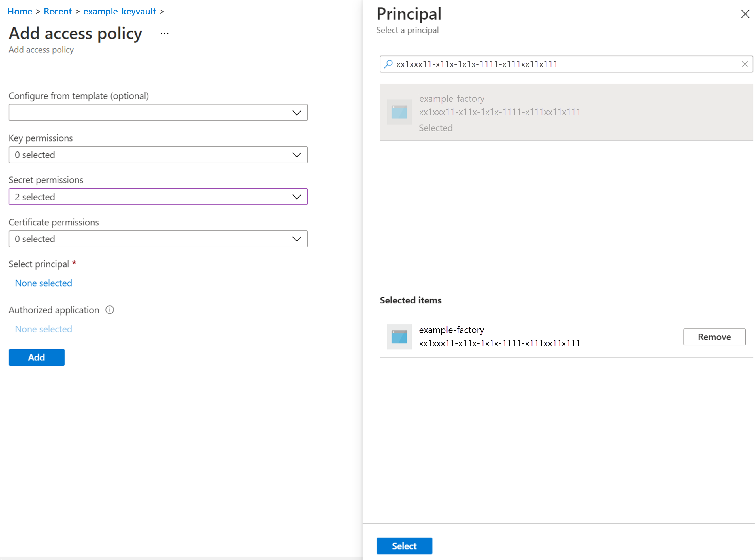This screenshot has height=560, width=755.
Task: Click the search magnifier icon in Principal panel
Action: 388,64
